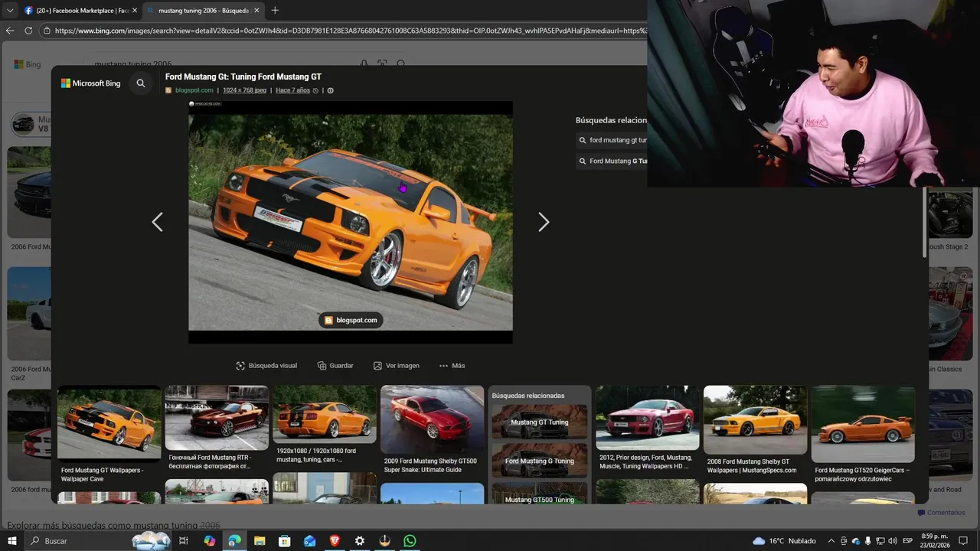
Task: Reload the page with the refresh button
Action: coord(28,31)
